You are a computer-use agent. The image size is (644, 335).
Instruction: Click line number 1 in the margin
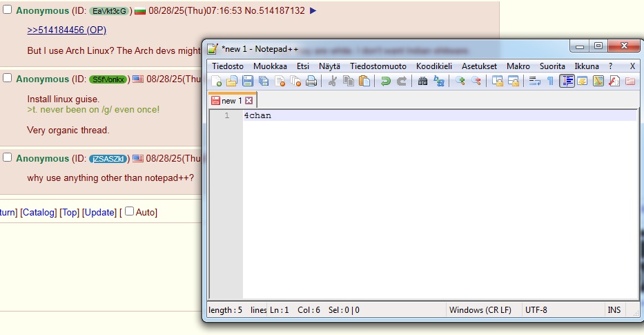tap(226, 115)
